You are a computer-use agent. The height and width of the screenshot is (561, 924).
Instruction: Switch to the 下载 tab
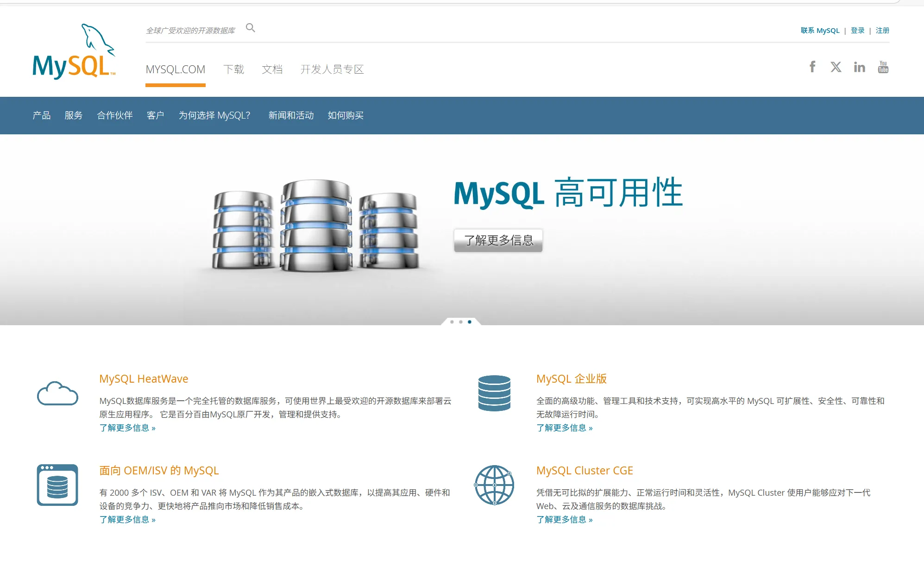[x=233, y=69]
